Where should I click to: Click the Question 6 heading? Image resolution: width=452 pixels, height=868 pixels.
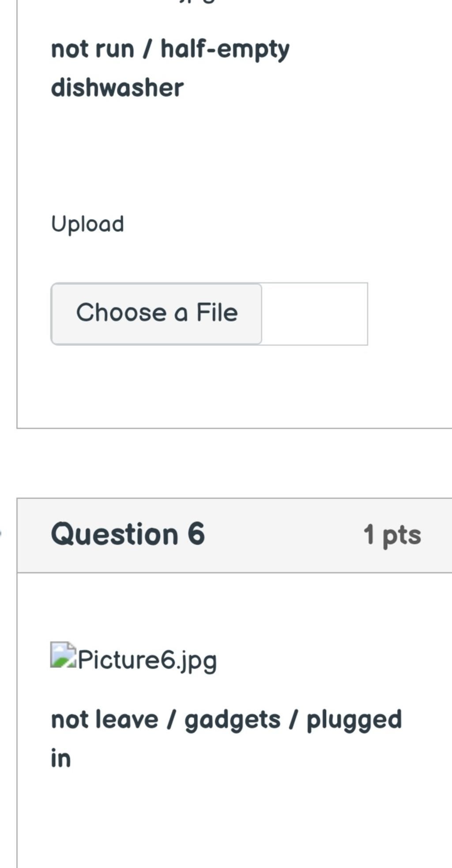(128, 534)
